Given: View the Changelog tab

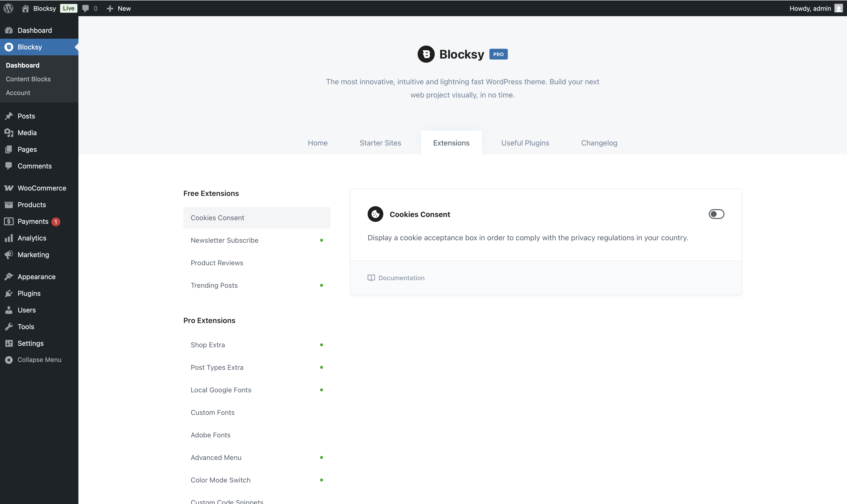Looking at the screenshot, I should pyautogui.click(x=599, y=143).
